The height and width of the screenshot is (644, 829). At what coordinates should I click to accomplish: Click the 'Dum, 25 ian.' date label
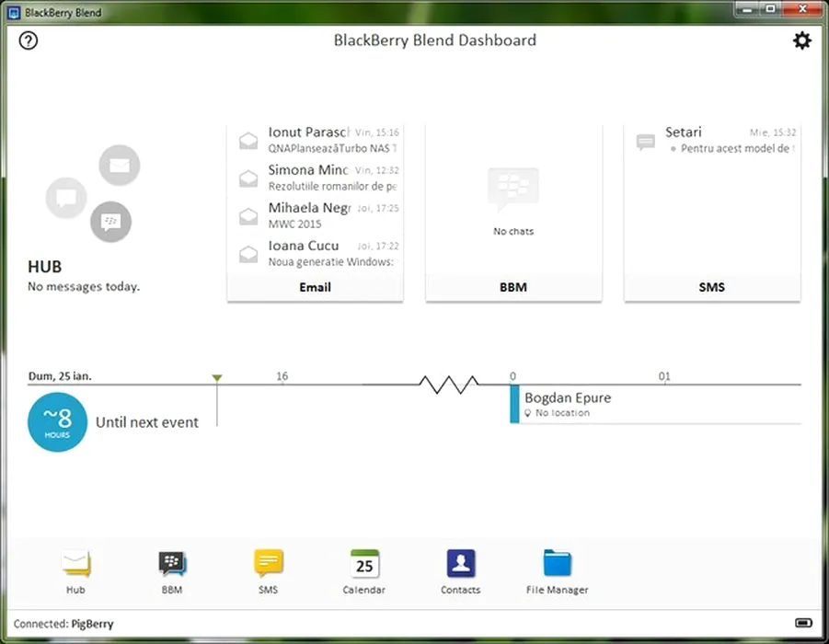pyautogui.click(x=60, y=376)
